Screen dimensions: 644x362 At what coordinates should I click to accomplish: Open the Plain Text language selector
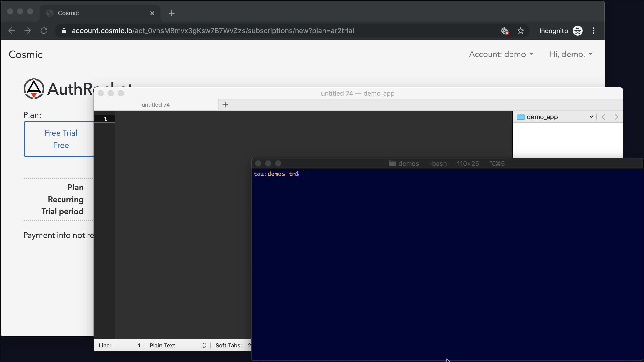point(178,345)
